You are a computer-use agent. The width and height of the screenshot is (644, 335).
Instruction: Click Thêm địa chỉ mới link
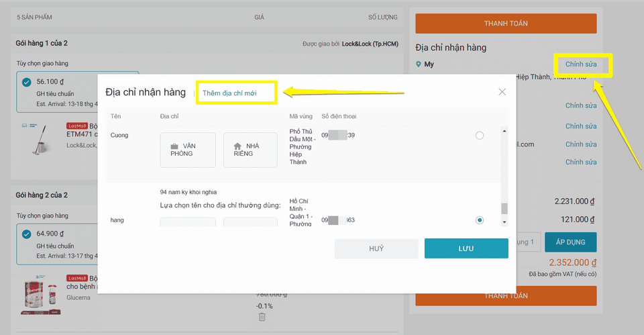tap(229, 93)
